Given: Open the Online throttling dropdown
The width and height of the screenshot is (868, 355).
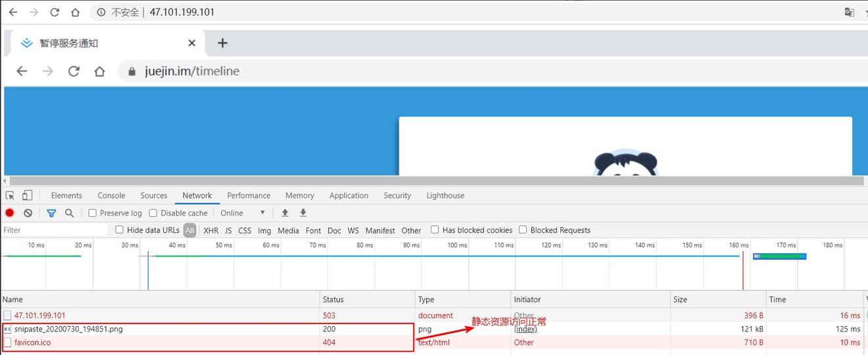Looking at the screenshot, I should click(x=243, y=213).
